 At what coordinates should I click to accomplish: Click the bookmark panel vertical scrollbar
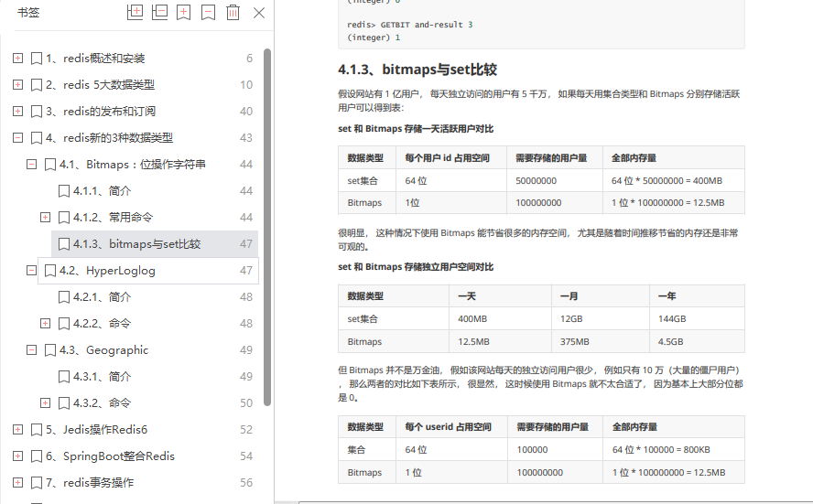(x=267, y=227)
